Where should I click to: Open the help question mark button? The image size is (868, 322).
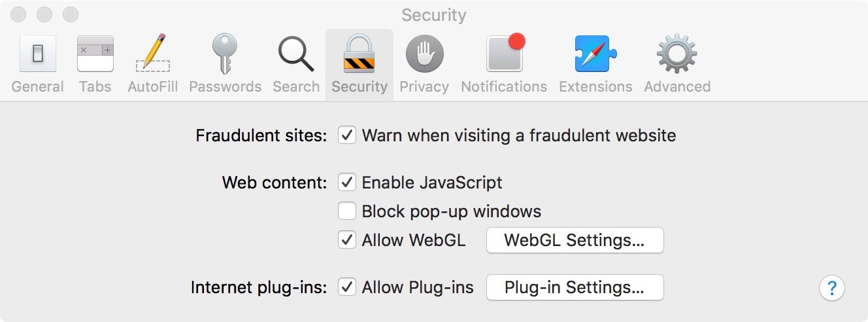(x=831, y=287)
